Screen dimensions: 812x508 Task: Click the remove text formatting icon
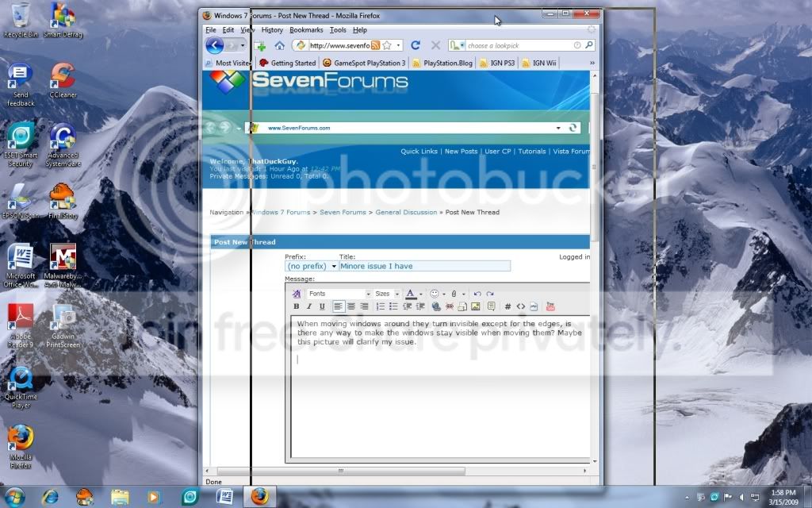tap(297, 294)
